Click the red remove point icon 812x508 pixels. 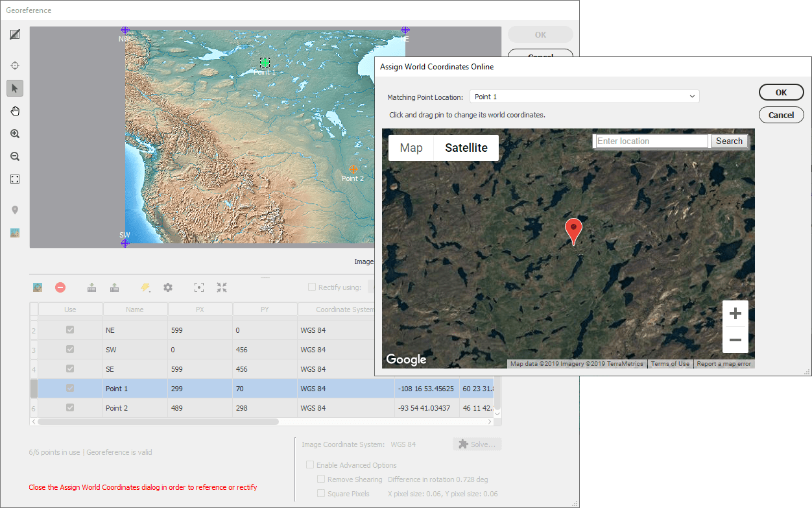pyautogui.click(x=60, y=287)
